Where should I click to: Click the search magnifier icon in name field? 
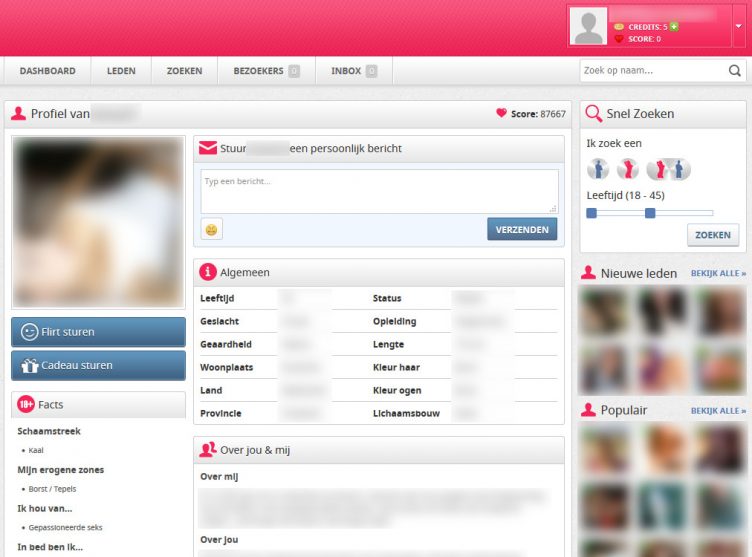click(735, 71)
